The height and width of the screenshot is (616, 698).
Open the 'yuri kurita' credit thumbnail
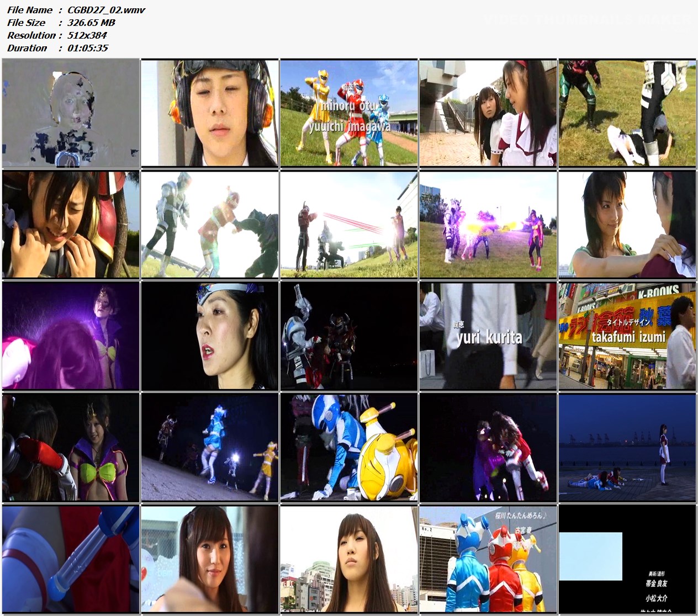click(488, 336)
